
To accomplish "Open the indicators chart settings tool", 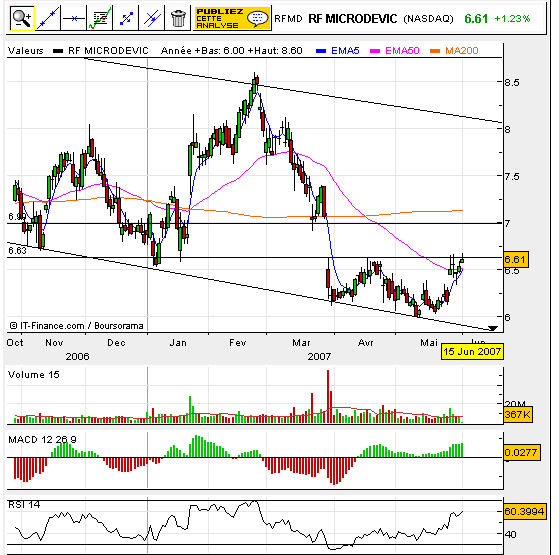I will (99, 18).
